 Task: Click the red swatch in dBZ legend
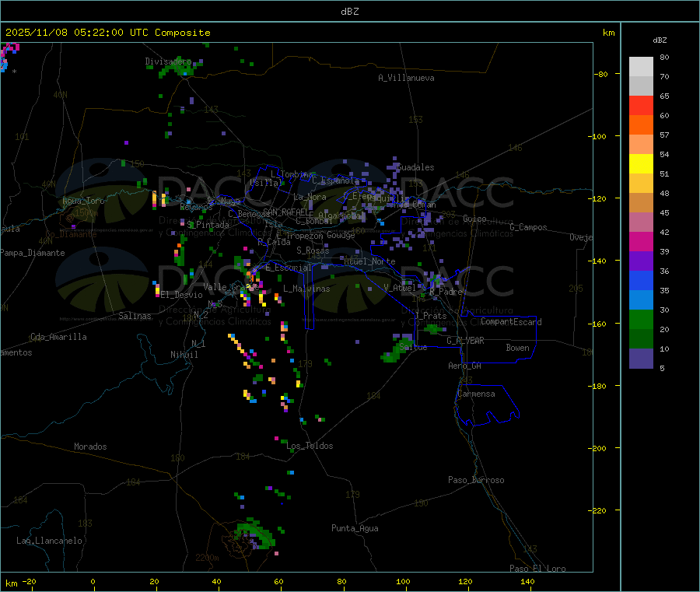point(641,105)
